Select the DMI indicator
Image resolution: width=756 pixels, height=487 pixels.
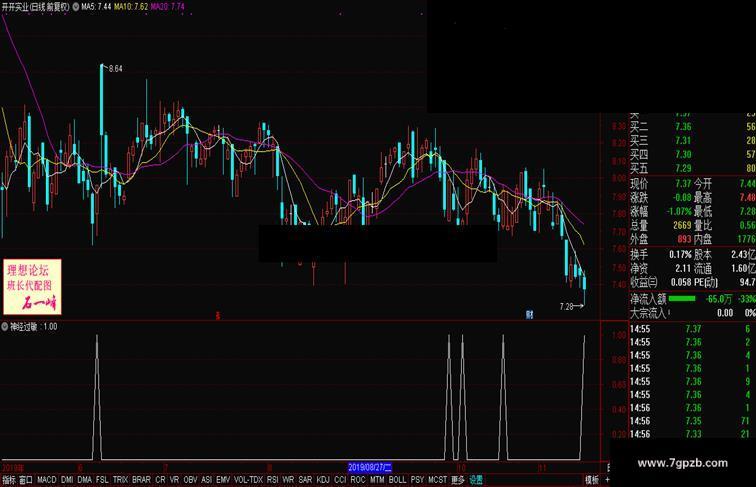[67, 480]
